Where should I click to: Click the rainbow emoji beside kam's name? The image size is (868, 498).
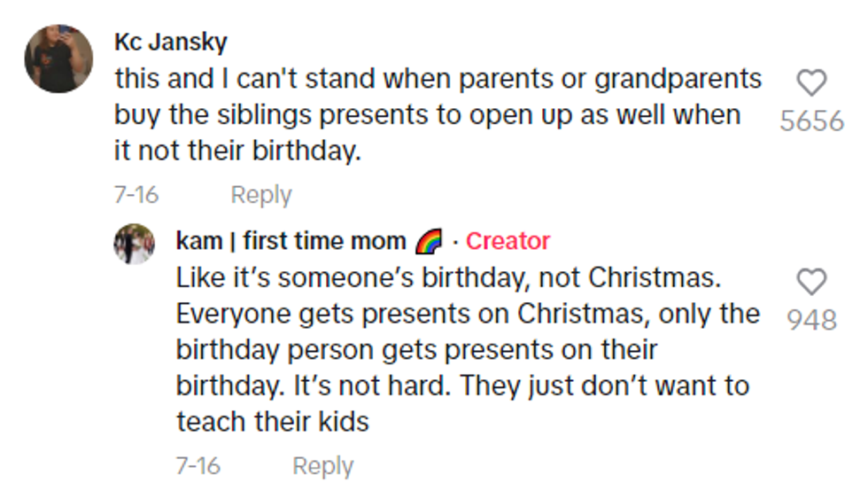coord(428,242)
